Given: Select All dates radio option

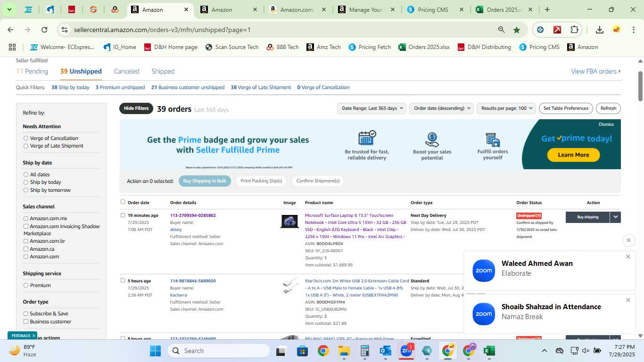Looking at the screenshot, I should [26, 174].
